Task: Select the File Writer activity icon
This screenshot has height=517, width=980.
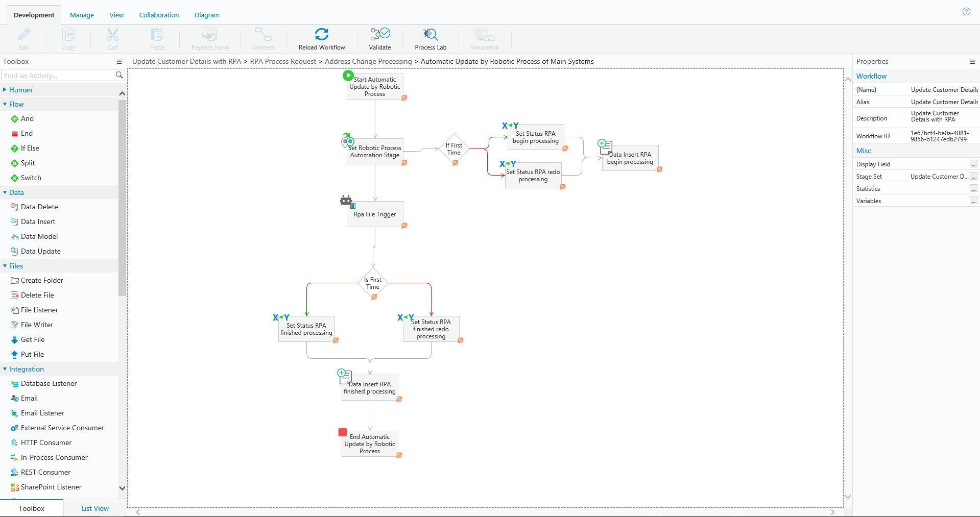Action: (x=15, y=325)
